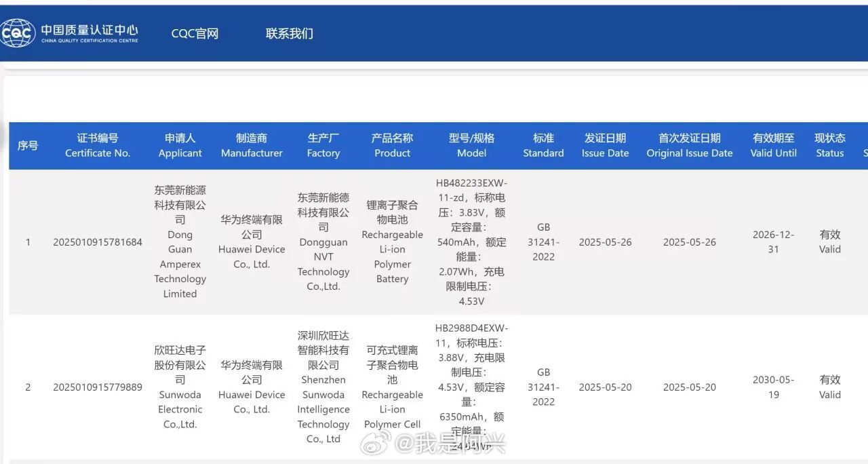Click model HB482233EXW-11-zd cell

click(x=471, y=242)
